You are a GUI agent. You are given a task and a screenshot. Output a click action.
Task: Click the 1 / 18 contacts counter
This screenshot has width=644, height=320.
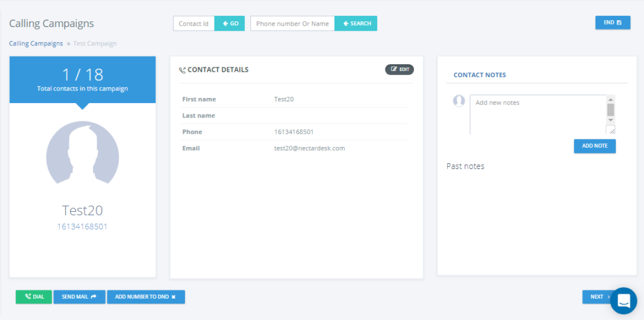pos(82,75)
